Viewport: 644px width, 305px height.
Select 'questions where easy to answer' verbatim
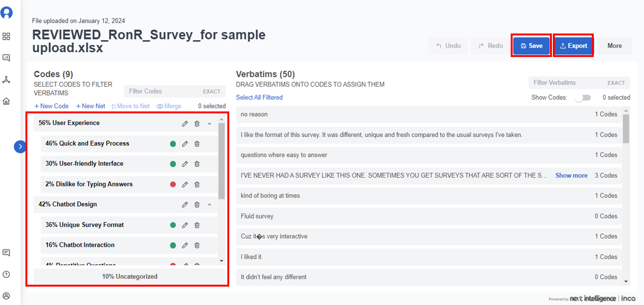point(429,155)
